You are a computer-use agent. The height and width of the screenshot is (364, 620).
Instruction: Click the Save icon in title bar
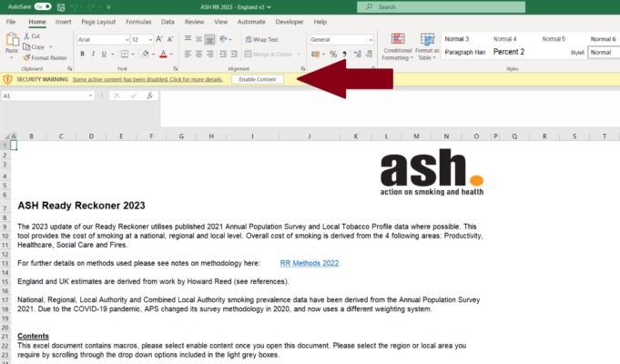pyautogui.click(x=61, y=7)
